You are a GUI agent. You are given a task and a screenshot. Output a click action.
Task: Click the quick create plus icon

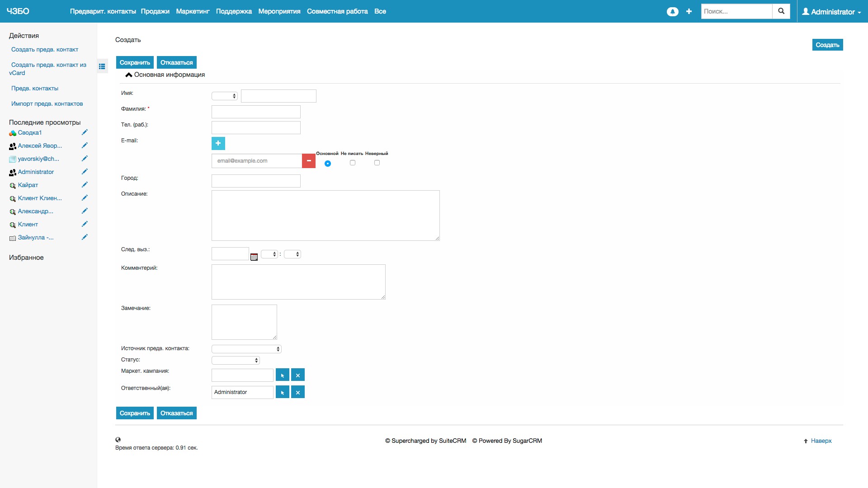689,12
